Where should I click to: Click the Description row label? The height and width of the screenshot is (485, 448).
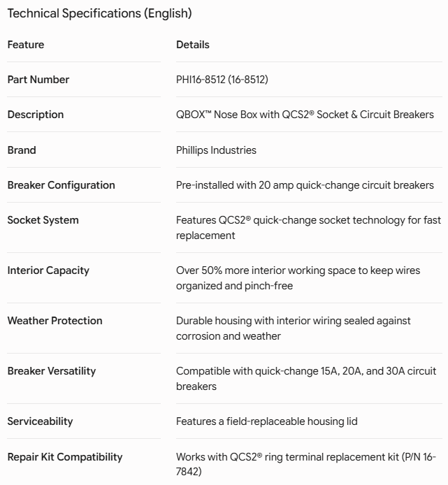pyautogui.click(x=36, y=115)
